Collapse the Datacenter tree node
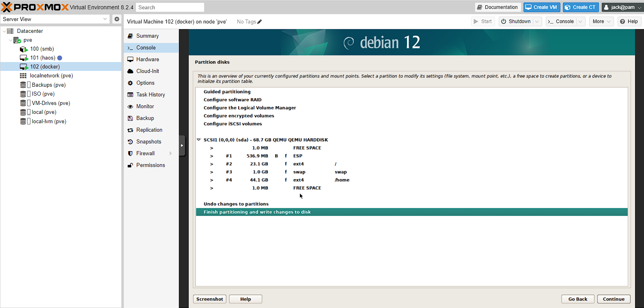 pos(4,31)
